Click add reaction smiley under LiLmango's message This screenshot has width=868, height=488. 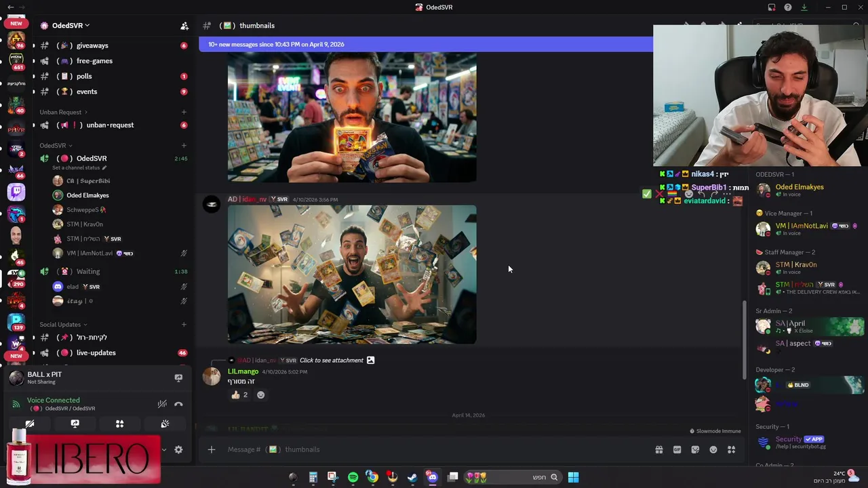coord(260,395)
